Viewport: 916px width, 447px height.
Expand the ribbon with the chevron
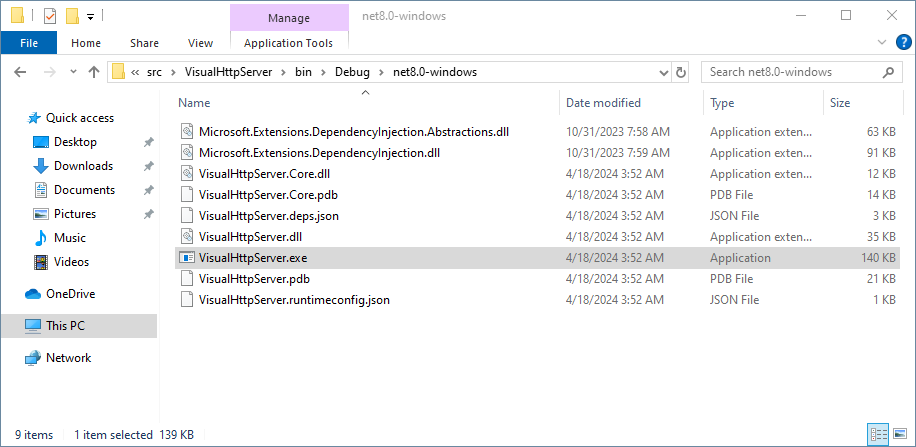(882, 42)
